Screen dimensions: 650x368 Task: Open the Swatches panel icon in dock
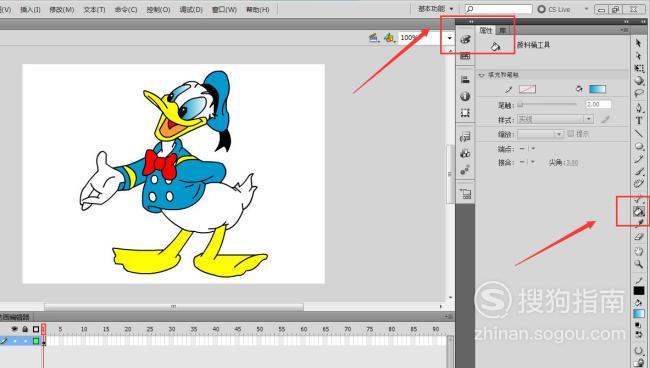point(465,56)
